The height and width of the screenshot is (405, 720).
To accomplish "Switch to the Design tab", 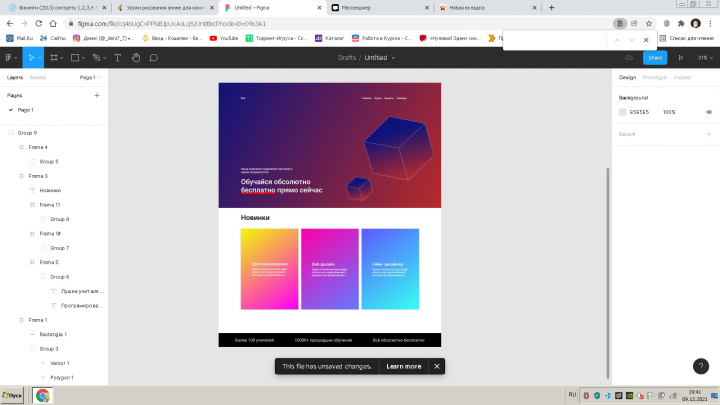I will pyautogui.click(x=627, y=78).
